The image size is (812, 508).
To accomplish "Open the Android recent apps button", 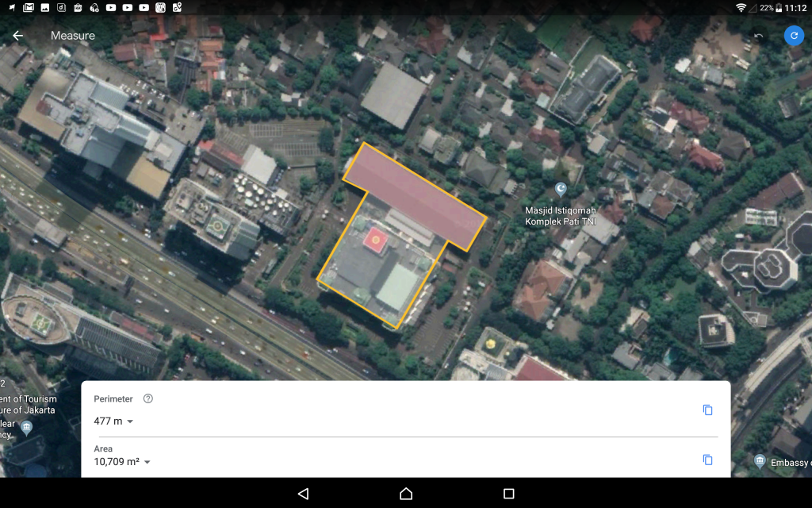I will pos(508,494).
